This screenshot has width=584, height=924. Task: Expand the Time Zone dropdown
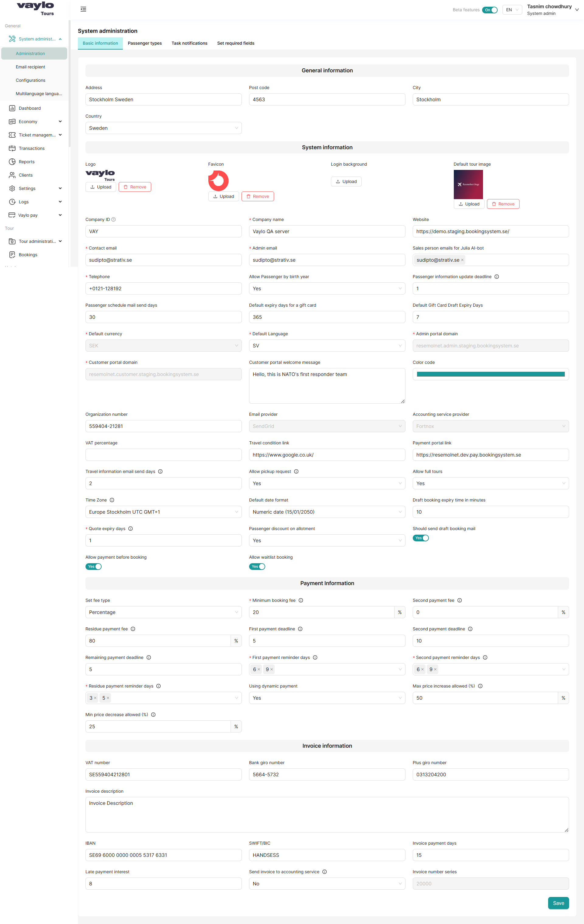tap(163, 512)
